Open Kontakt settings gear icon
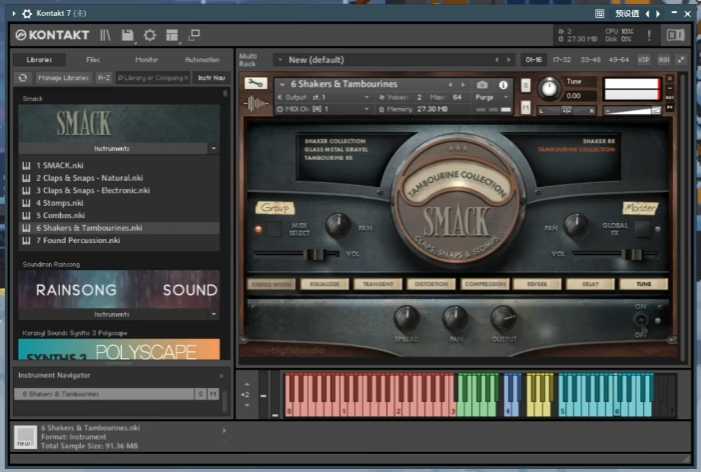Screen dimensions: 701x472 pyautogui.click(x=150, y=35)
